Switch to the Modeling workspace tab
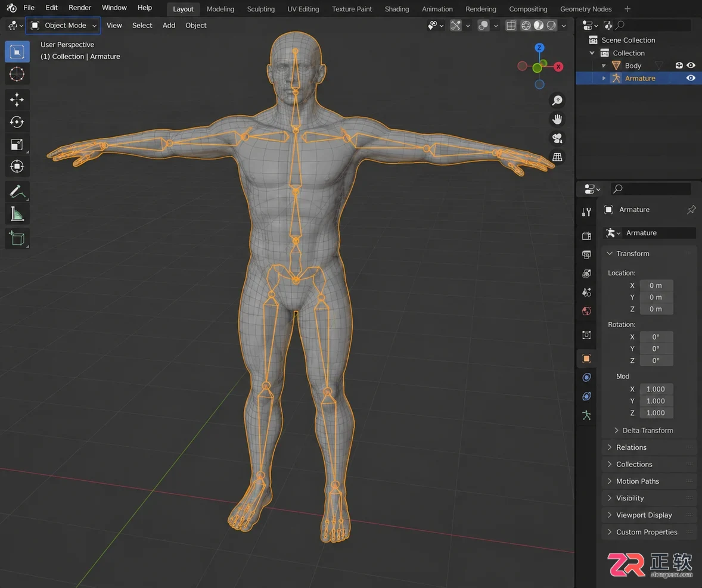This screenshot has height=588, width=702. pyautogui.click(x=220, y=9)
